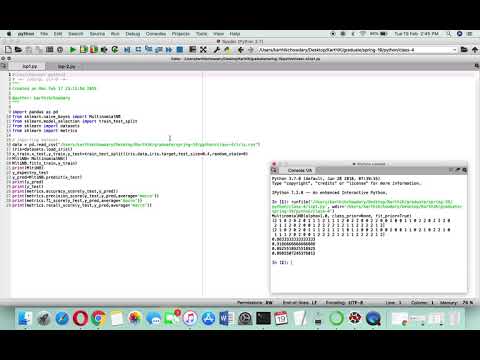Image resolution: width=480 pixels, height=360 pixels.
Task: Click the Forward arrow in the toolbar
Action: 251,50
